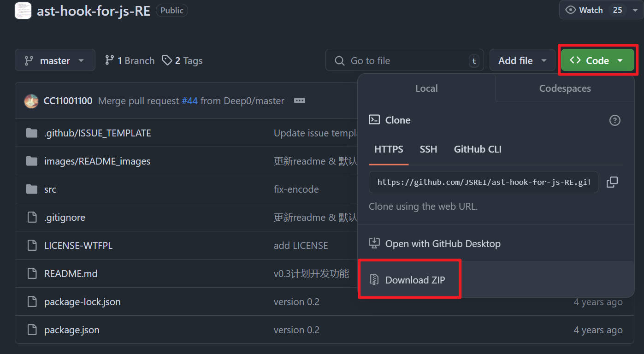
Task: Click the README.md file icon
Action: click(x=32, y=274)
